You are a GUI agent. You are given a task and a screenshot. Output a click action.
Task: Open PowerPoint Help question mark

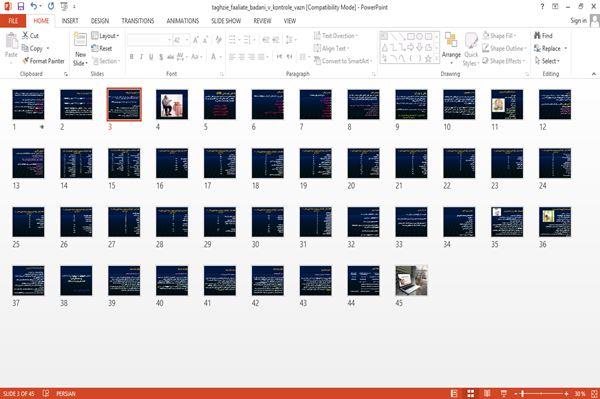[x=542, y=7]
